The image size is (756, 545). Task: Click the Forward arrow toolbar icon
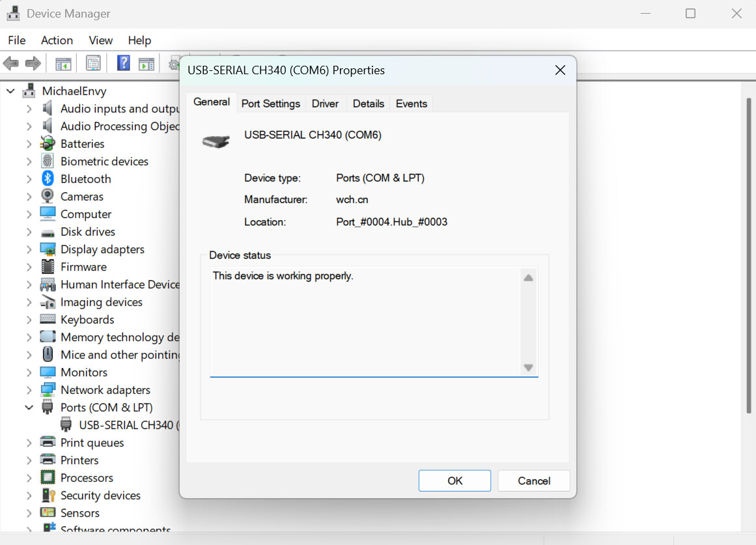[x=33, y=63]
